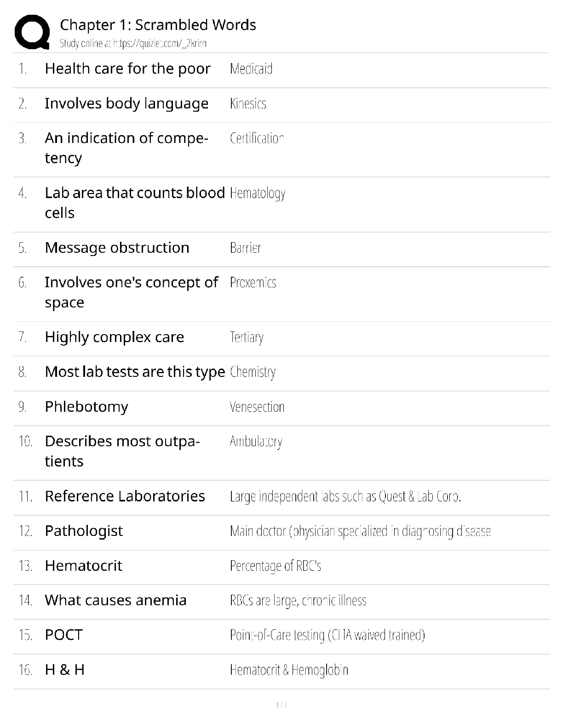
Task: Click the Chemistry answer
Action: pos(253,372)
